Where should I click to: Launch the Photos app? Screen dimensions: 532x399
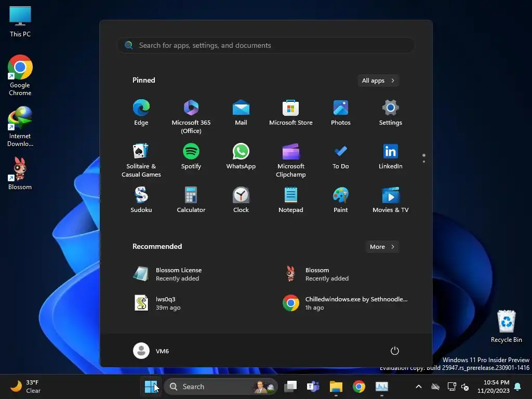pyautogui.click(x=341, y=113)
